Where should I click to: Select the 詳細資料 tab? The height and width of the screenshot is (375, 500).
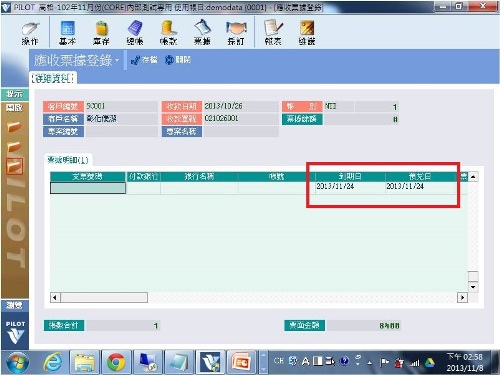tap(53, 78)
